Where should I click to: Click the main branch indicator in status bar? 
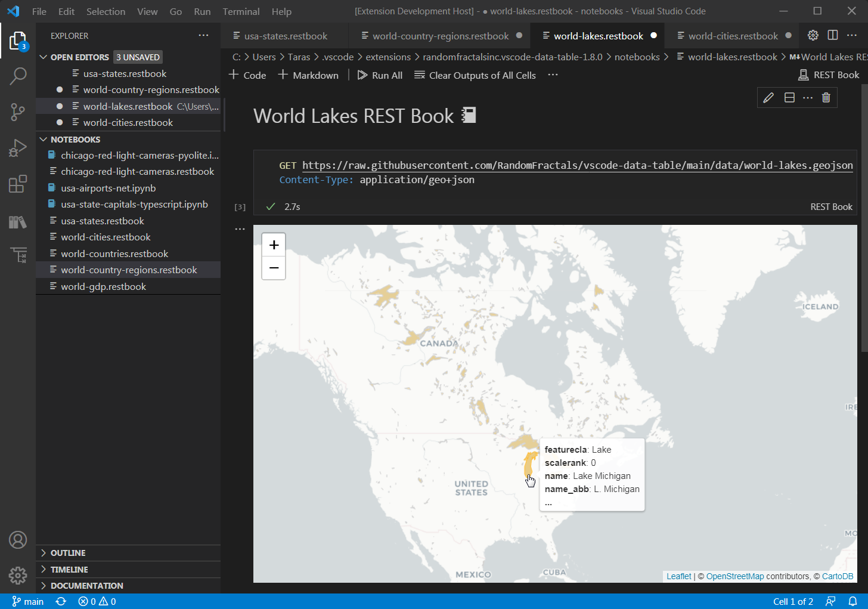pyautogui.click(x=27, y=601)
